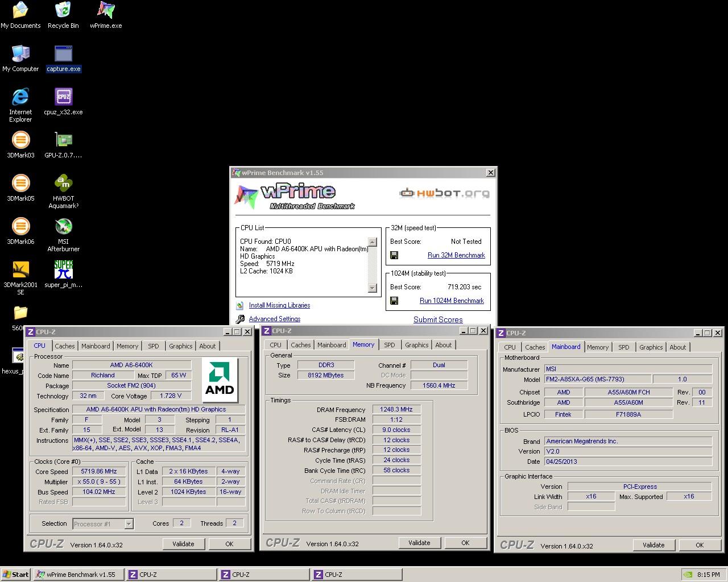This screenshot has width=728, height=582.
Task: Click OK in the right CPU-Z window
Action: click(x=700, y=545)
